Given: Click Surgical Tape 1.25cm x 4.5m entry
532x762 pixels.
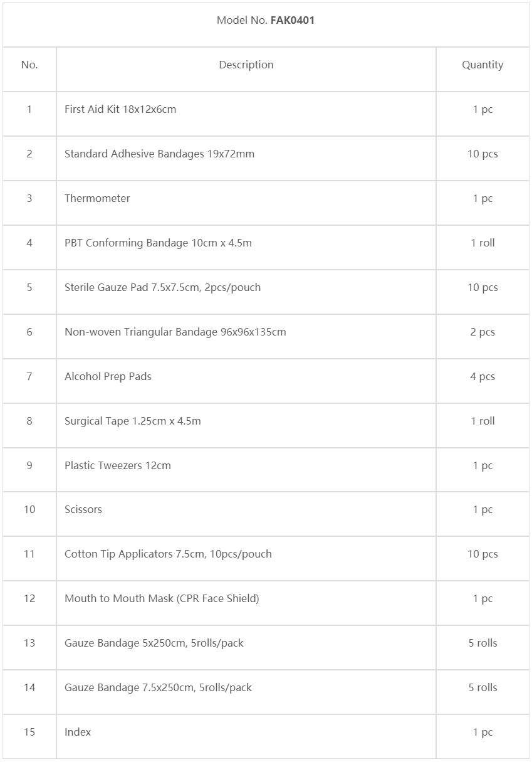Looking at the screenshot, I should [133, 421].
